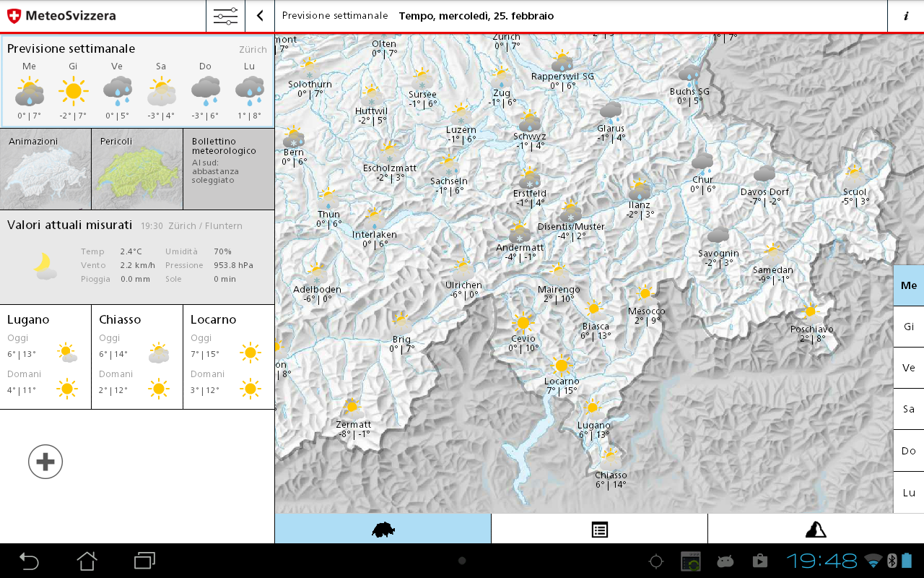Switch to the list view tab
Screen dimensions: 924x578
pos(599,529)
